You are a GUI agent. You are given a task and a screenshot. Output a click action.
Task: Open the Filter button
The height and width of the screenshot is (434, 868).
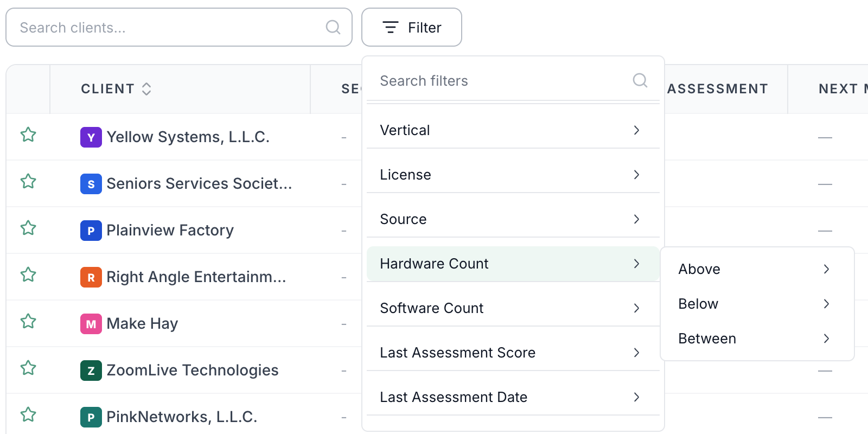point(412,27)
